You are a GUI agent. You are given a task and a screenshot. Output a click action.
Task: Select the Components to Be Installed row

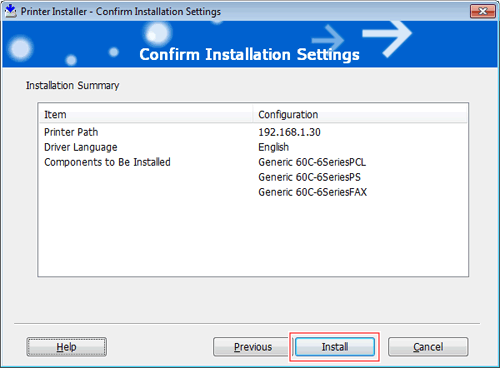(253, 162)
